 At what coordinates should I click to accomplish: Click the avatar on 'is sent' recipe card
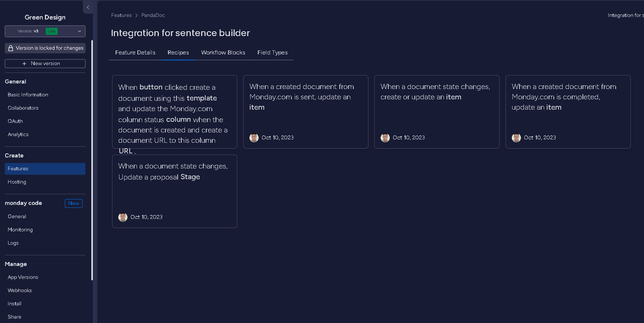pyautogui.click(x=254, y=138)
